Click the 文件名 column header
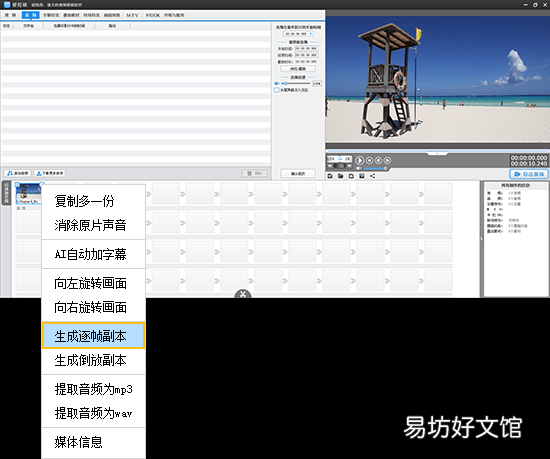The image size is (550, 459). click(x=28, y=26)
